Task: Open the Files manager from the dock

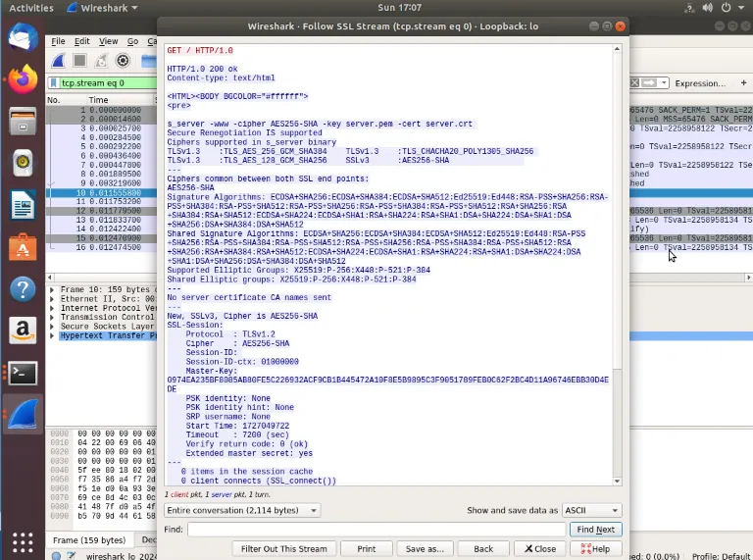Action: point(23,121)
